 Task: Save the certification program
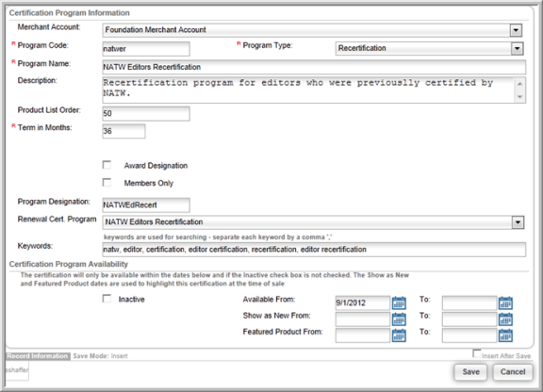(x=470, y=372)
